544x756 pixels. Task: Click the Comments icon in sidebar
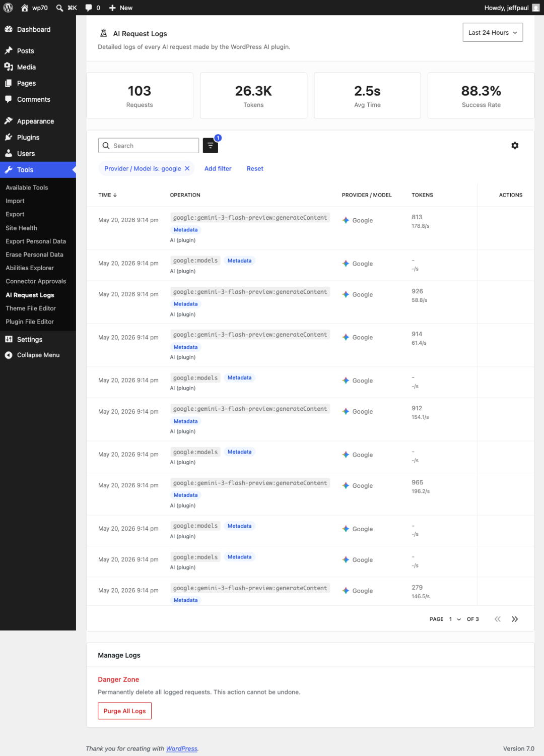click(9, 99)
